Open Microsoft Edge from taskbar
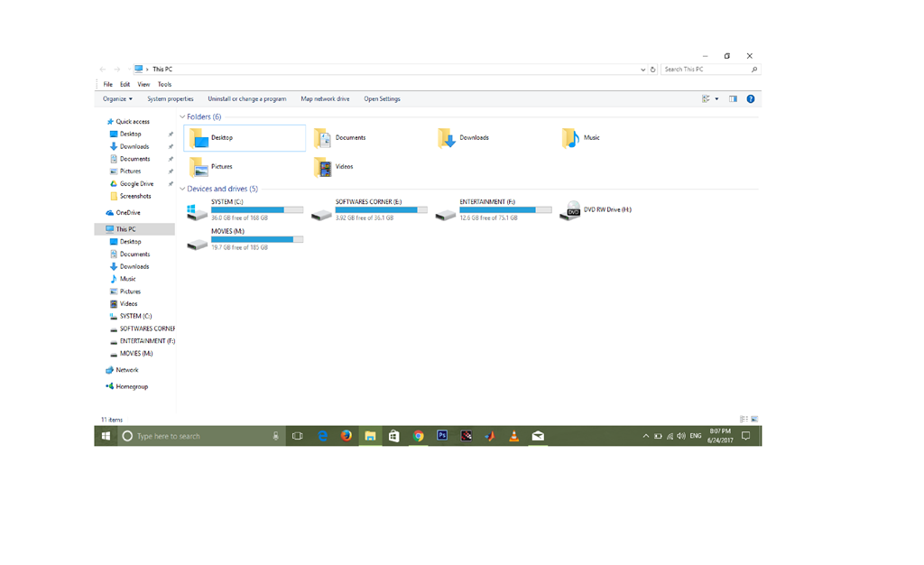 pos(322,436)
